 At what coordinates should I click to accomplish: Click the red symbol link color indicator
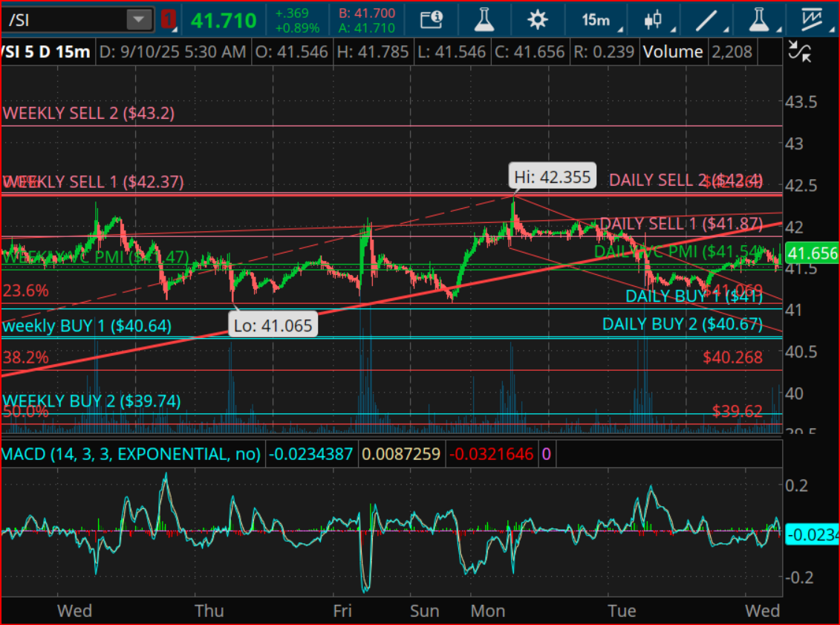pos(169,20)
